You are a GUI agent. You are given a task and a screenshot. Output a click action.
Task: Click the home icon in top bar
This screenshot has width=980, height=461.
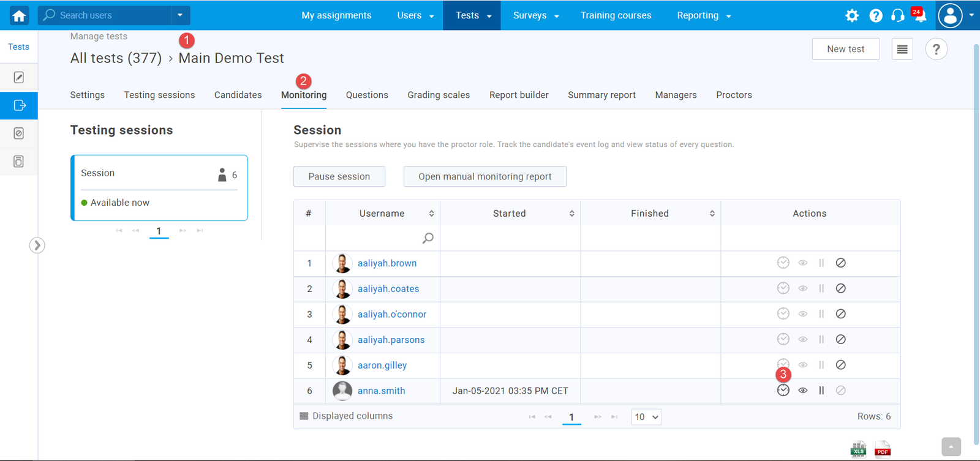(x=19, y=16)
